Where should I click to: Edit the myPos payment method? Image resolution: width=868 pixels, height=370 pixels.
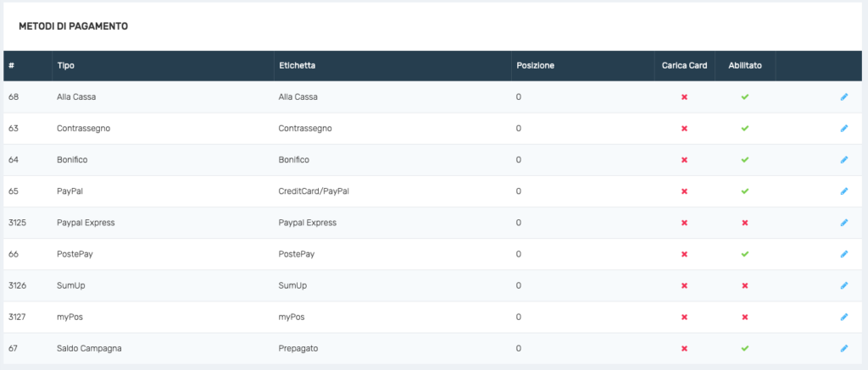[x=843, y=318]
